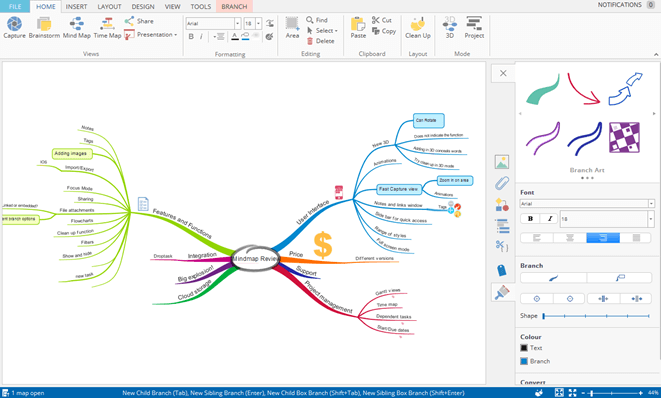Switch to Brainstorm view
Viewport: 661px width, 398px height.
tap(44, 27)
